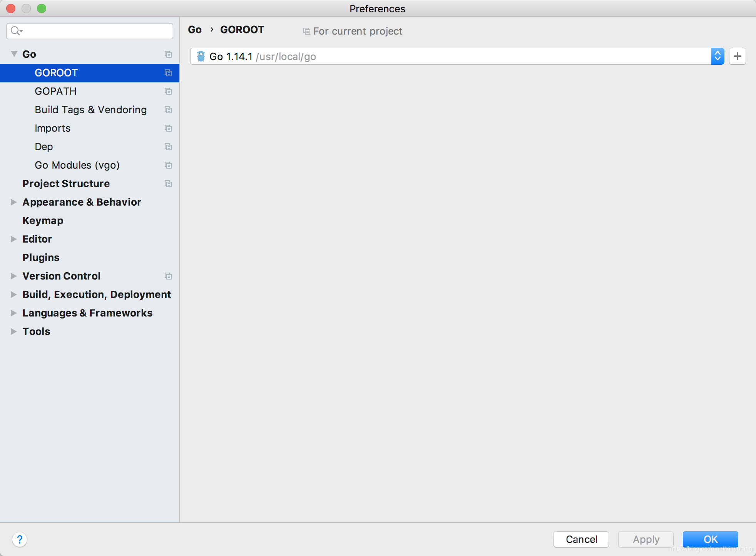This screenshot has width=756, height=556.
Task: Open the GOROOT SDK dropdown arrows
Action: [x=718, y=56]
